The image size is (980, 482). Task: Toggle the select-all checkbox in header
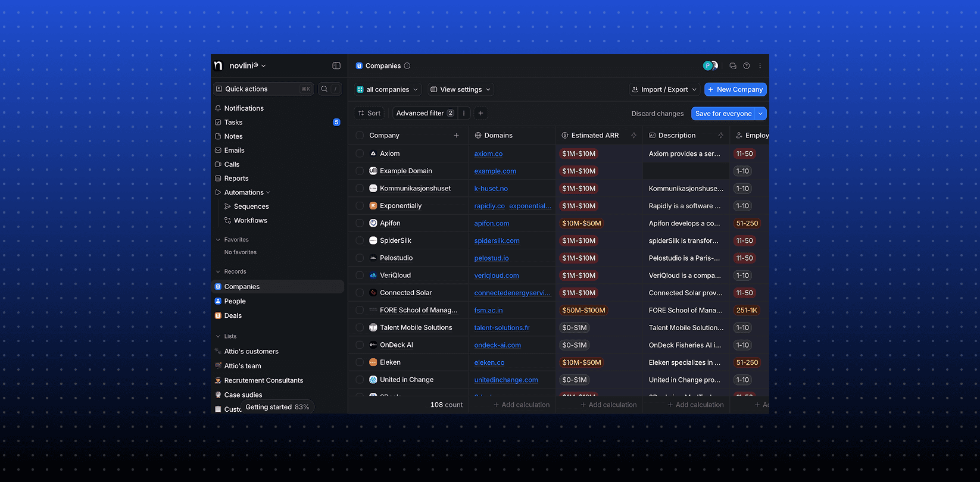(360, 136)
